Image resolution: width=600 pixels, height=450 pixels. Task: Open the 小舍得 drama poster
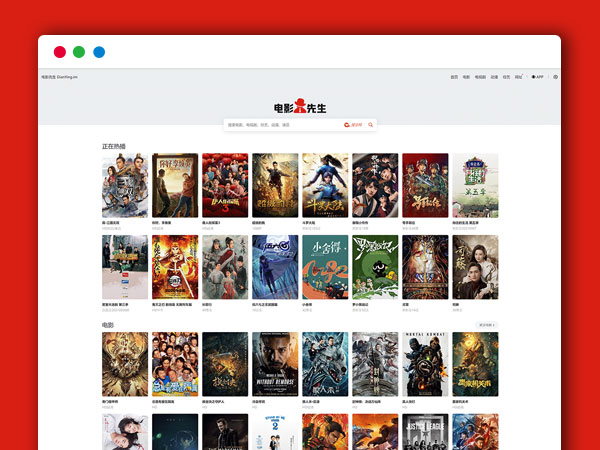[325, 267]
